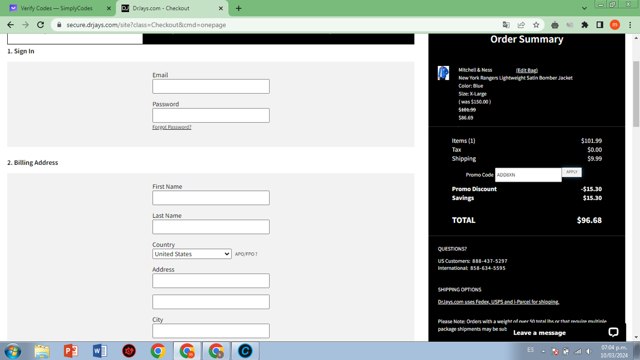Apply the promo code

571,172
